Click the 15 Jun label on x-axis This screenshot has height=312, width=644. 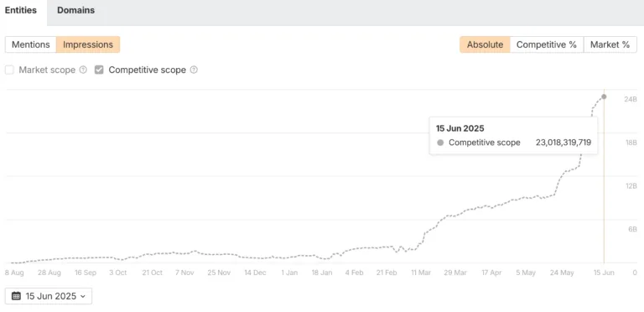pos(604,273)
